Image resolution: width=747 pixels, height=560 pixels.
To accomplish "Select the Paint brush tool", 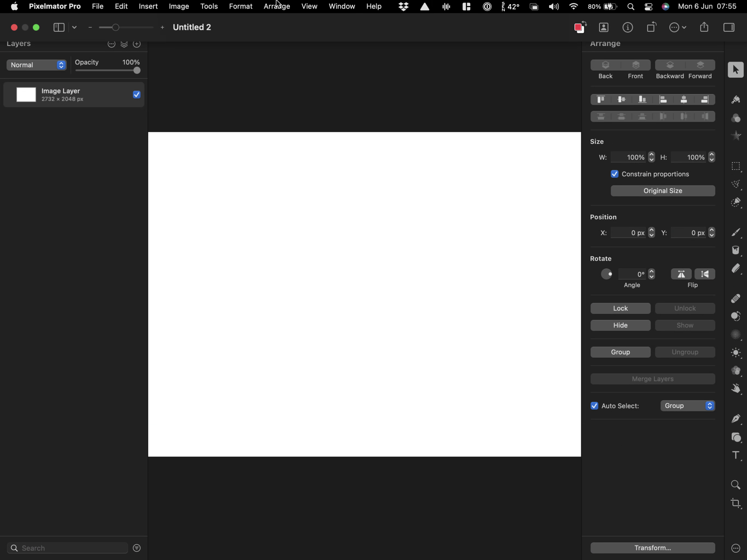I will [736, 233].
